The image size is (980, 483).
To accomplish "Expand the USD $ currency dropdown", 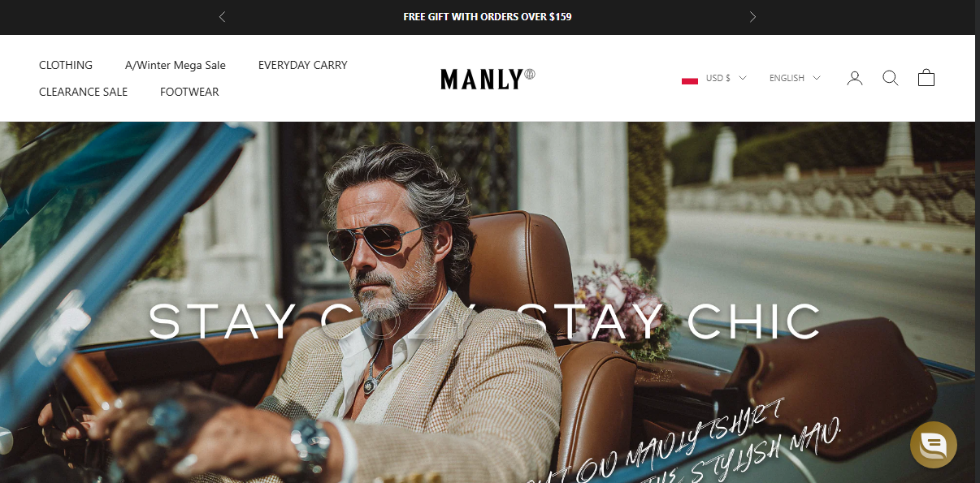I will tap(714, 78).
